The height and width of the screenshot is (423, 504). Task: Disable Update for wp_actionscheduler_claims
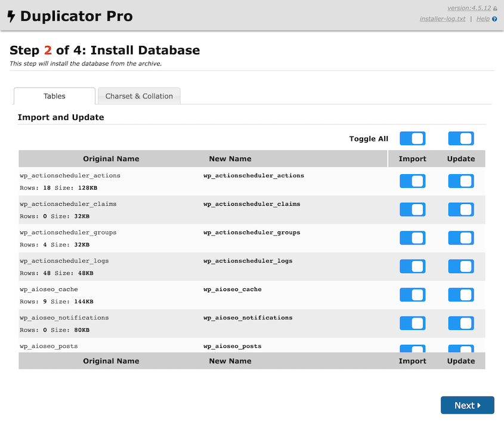pyautogui.click(x=460, y=209)
